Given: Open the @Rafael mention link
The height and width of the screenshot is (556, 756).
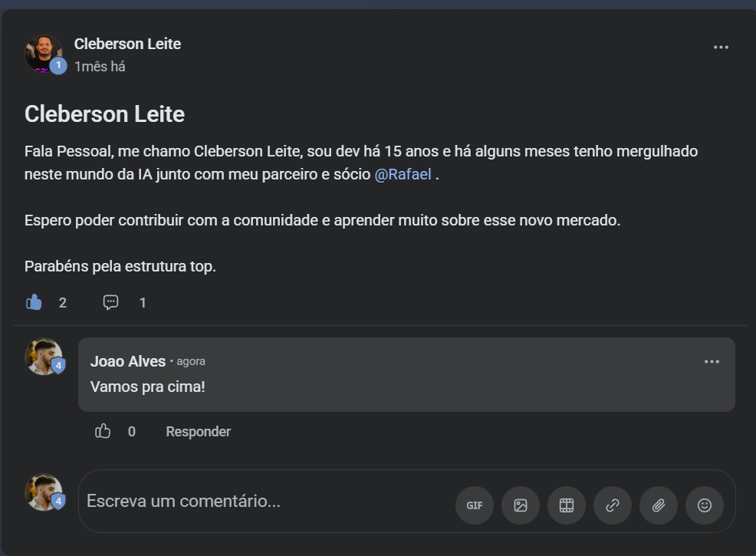Looking at the screenshot, I should (x=403, y=174).
